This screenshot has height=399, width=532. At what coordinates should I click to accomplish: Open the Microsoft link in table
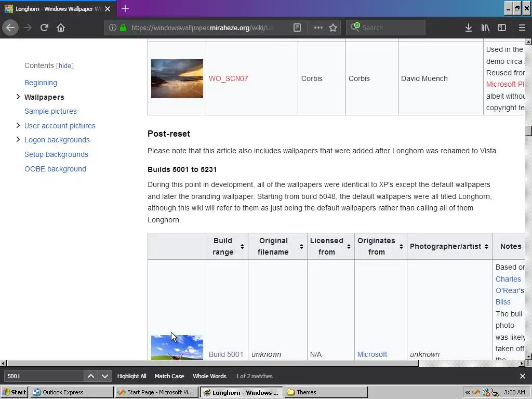372,354
